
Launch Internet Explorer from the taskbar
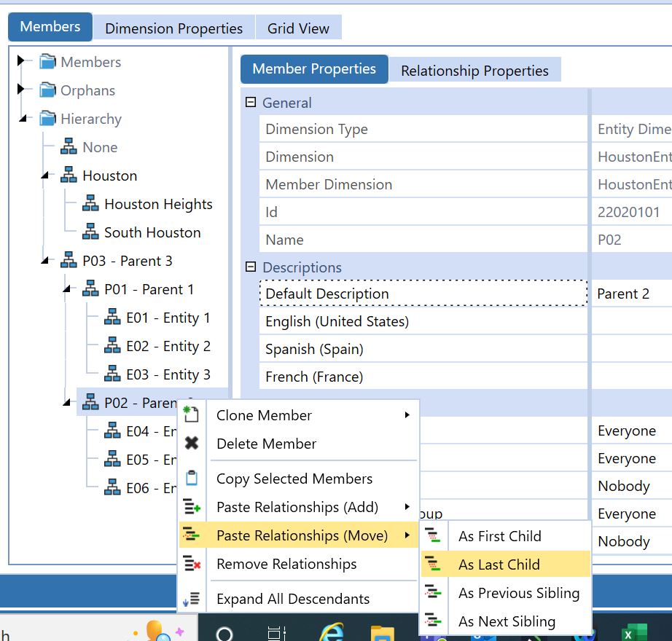(332, 631)
